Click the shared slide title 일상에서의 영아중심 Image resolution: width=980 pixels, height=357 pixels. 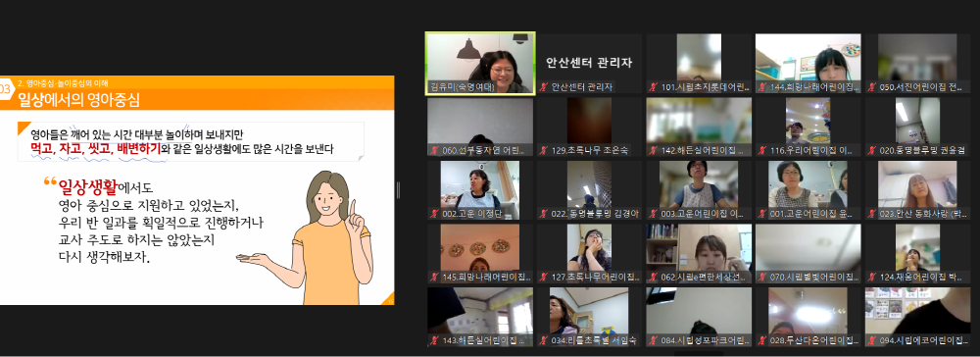point(78,99)
